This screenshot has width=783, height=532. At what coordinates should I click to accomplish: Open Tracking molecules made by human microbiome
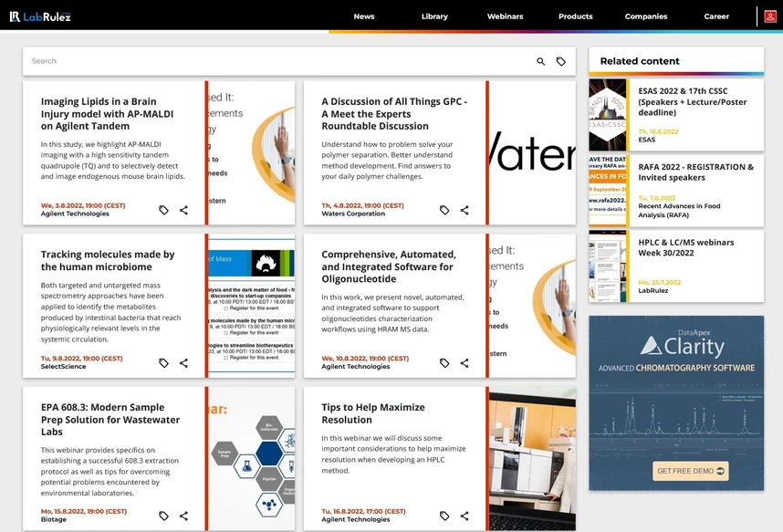[108, 261]
